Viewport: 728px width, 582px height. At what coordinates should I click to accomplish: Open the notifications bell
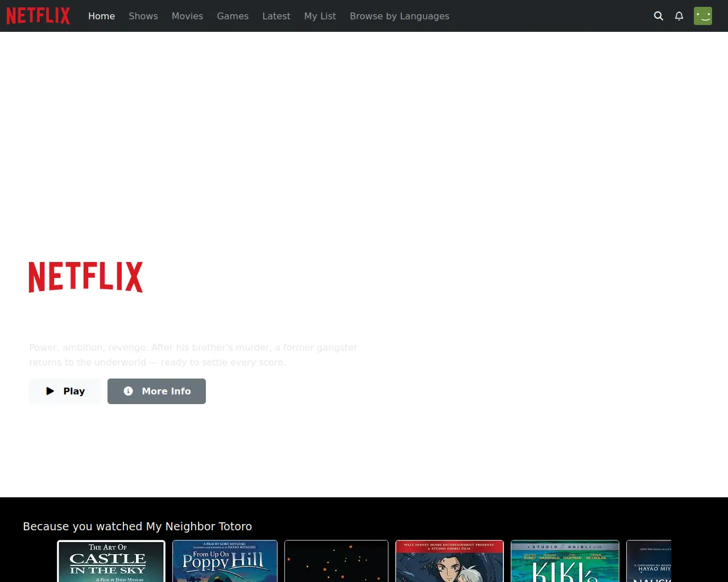(679, 16)
